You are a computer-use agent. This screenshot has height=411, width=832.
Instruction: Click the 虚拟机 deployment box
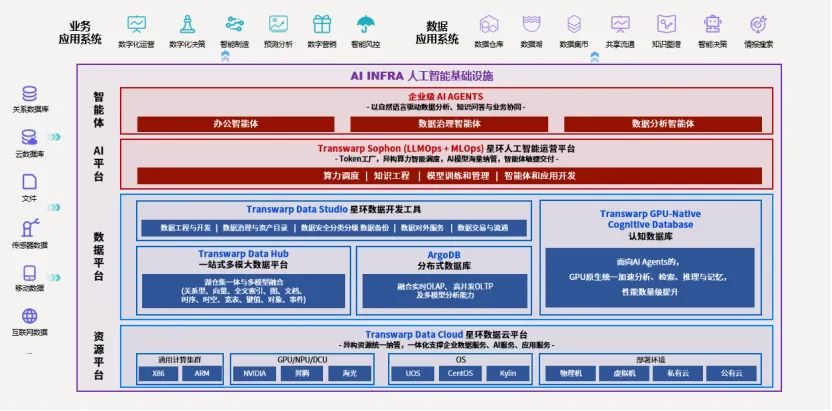pyautogui.click(x=624, y=373)
